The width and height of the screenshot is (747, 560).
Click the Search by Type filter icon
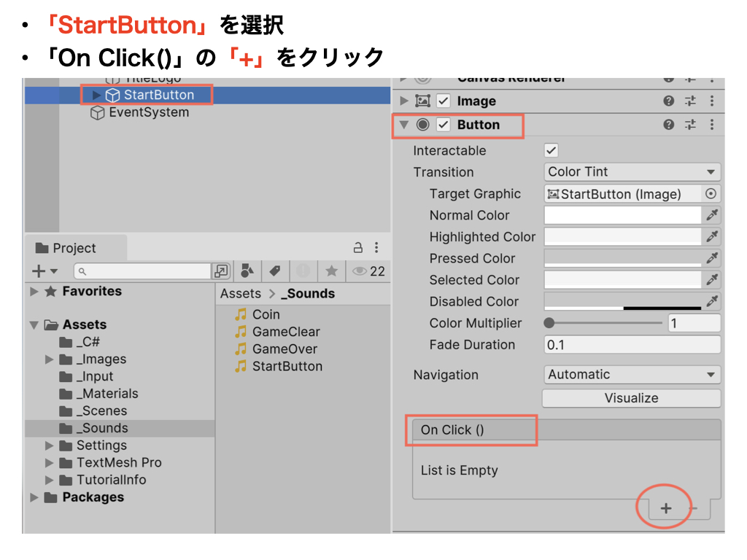tap(247, 271)
